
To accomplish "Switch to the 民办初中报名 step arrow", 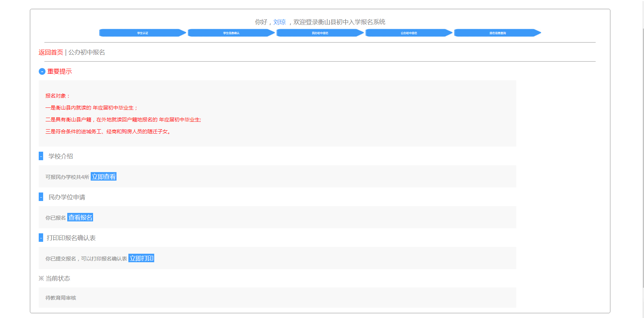I will coord(320,33).
